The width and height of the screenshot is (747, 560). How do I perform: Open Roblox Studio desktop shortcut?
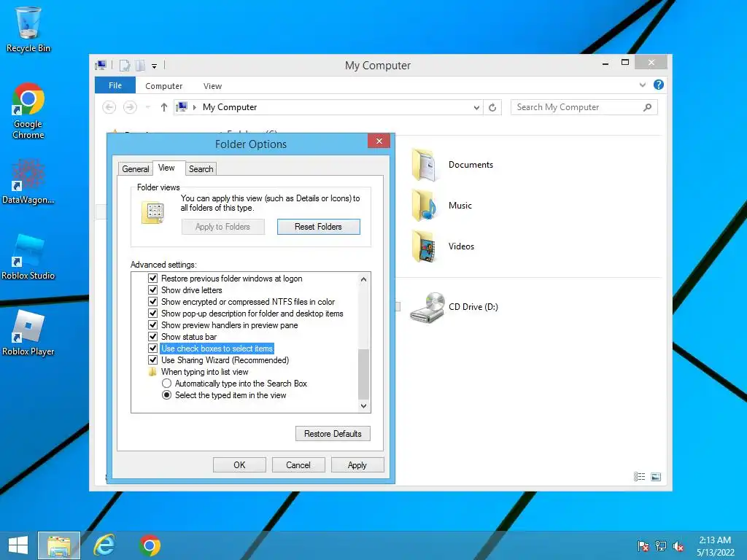28,256
